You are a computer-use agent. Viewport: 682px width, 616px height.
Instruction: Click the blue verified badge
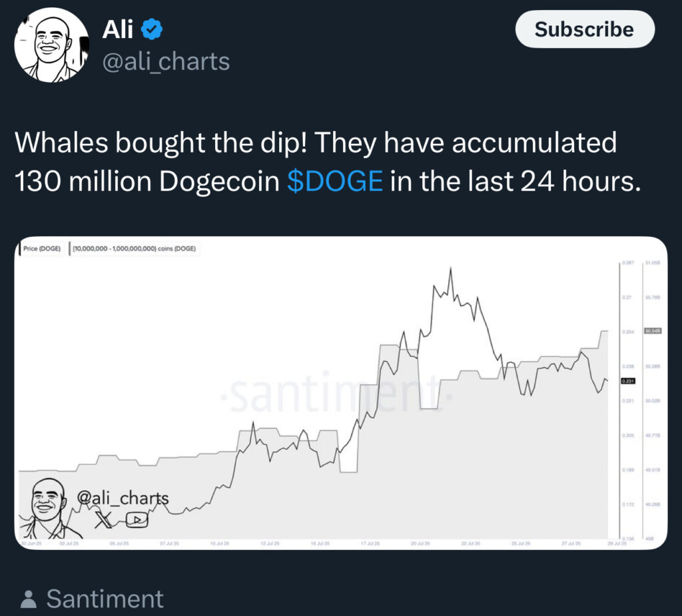point(153,29)
